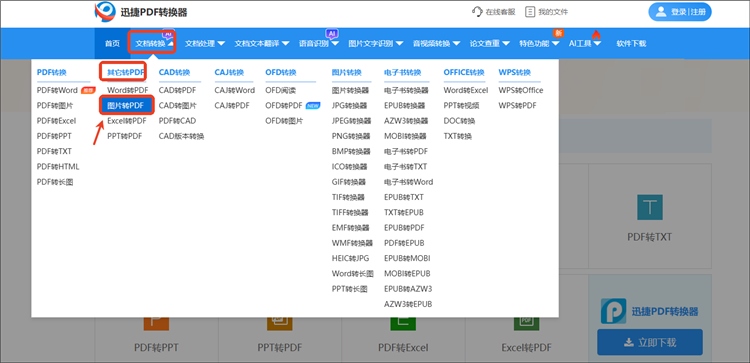Click the 电子书转换 column heading

(x=403, y=73)
